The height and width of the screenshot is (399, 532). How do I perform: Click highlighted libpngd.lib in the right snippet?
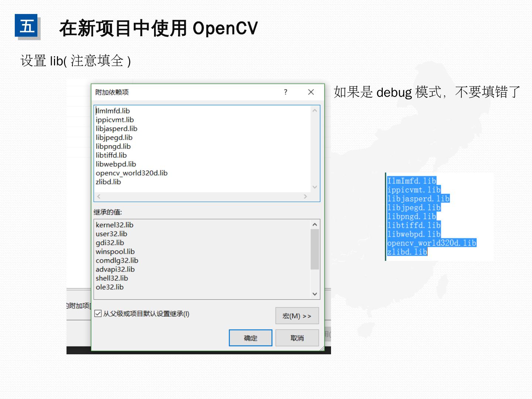(412, 216)
